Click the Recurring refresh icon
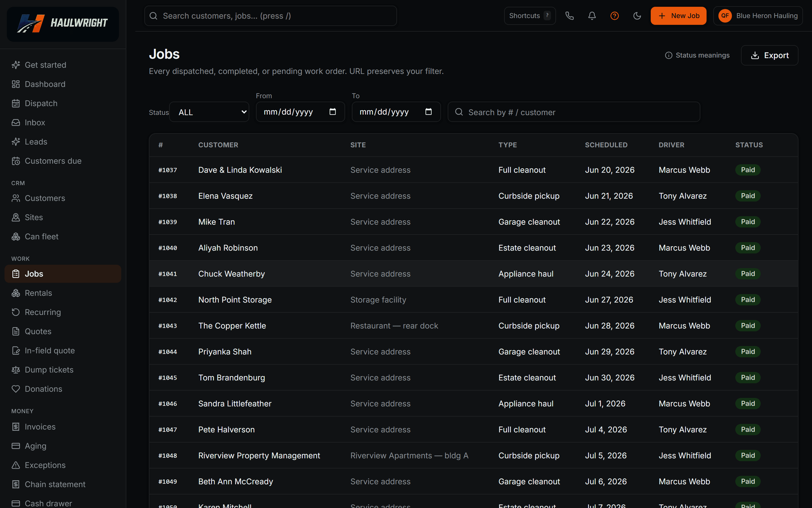812x508 pixels. pos(16,312)
